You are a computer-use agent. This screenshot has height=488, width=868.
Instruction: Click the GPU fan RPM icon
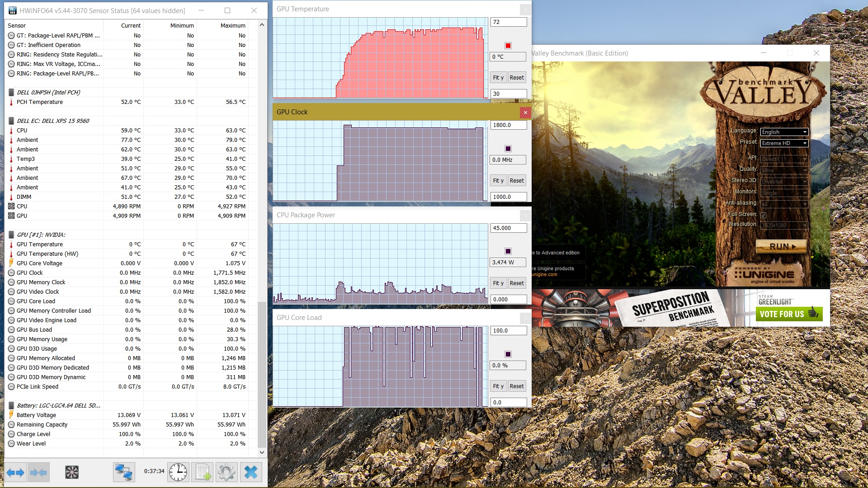point(11,216)
